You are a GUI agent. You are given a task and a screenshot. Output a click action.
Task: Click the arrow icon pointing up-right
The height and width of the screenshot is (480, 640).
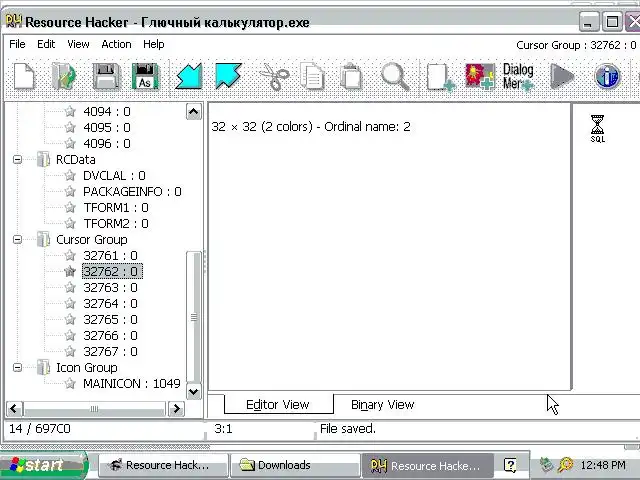[x=228, y=76]
